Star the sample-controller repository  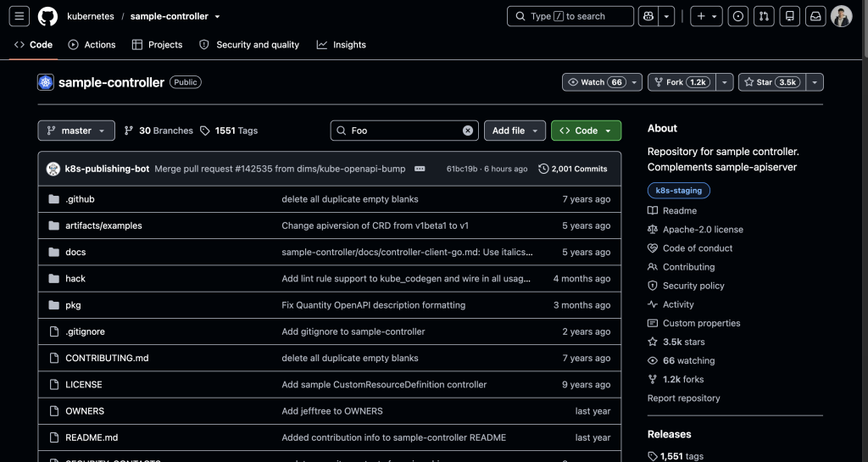[772, 82]
